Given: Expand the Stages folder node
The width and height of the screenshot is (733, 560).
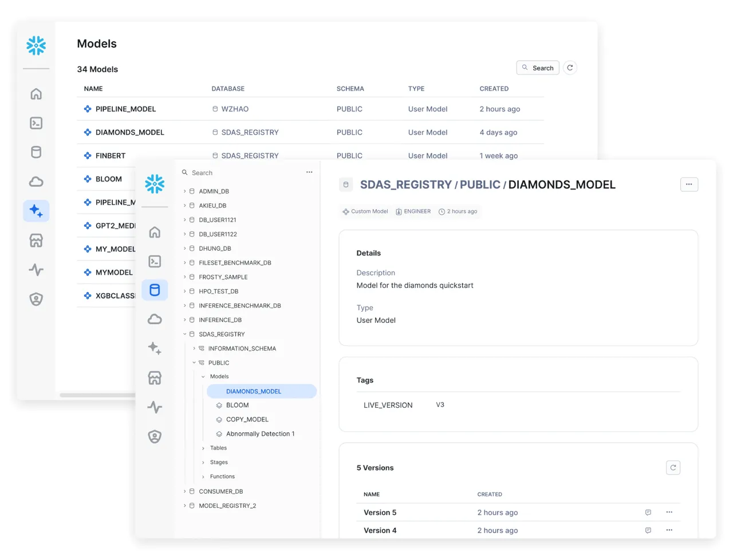Looking at the screenshot, I should point(203,463).
